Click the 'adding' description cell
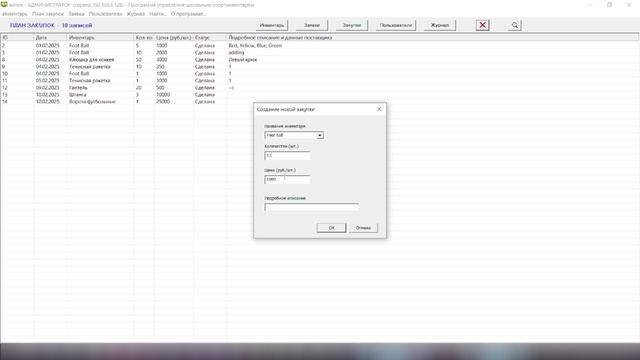Viewport: 640px width, 360px height. (x=236, y=53)
